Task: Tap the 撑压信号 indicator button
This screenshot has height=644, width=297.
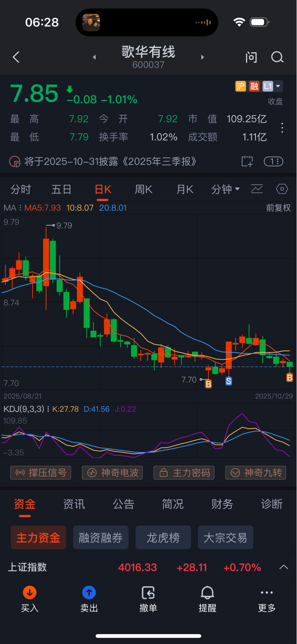Action: pyautogui.click(x=41, y=473)
